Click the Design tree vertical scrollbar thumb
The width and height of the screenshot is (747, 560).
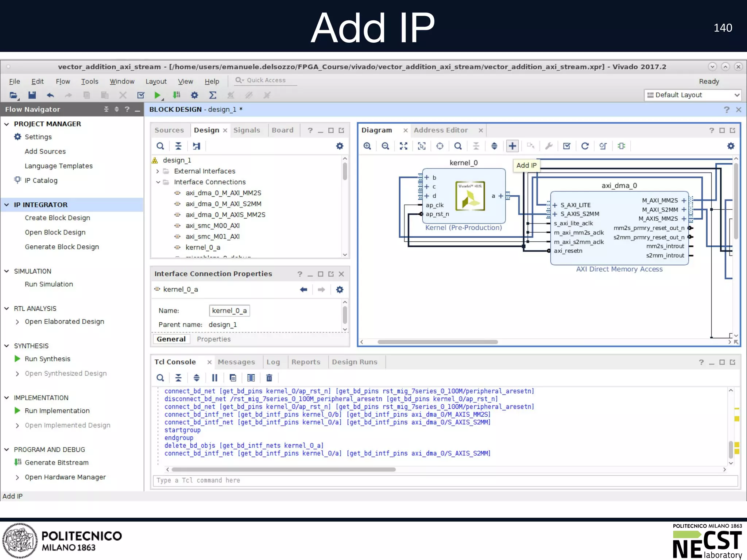[345, 171]
